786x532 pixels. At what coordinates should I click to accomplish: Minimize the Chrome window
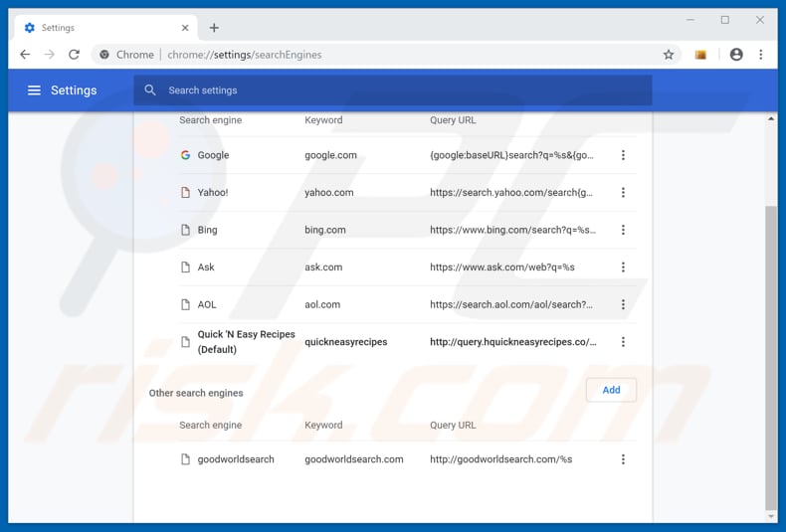coord(690,20)
